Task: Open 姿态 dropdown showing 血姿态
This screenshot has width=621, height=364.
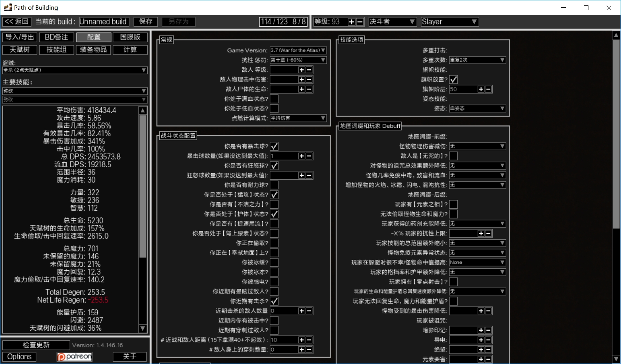Action: 478,108
